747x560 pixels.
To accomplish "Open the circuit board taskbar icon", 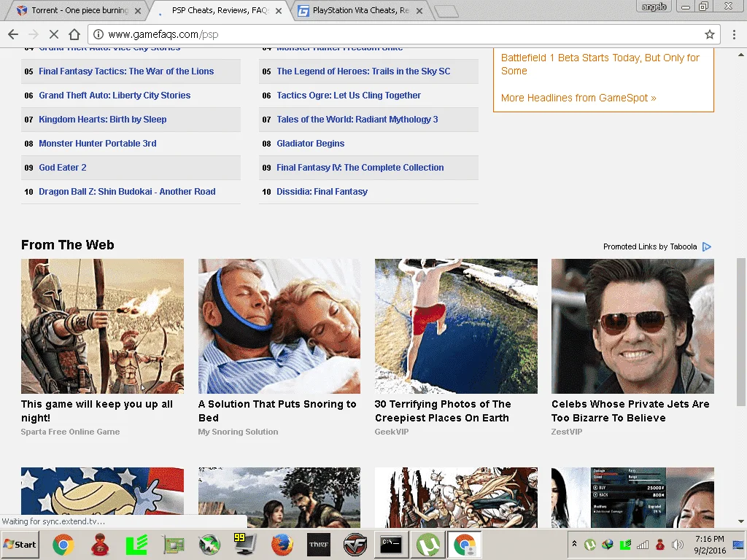I will 174,544.
